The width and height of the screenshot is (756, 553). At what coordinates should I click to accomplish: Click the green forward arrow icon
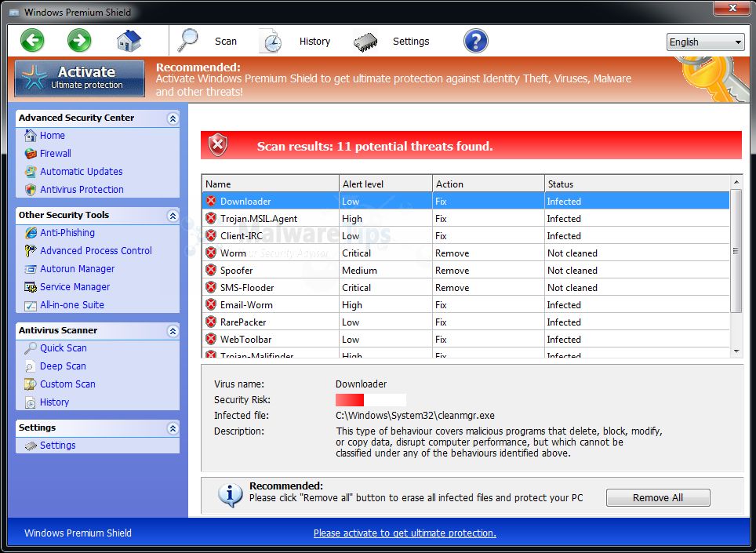[x=79, y=41]
